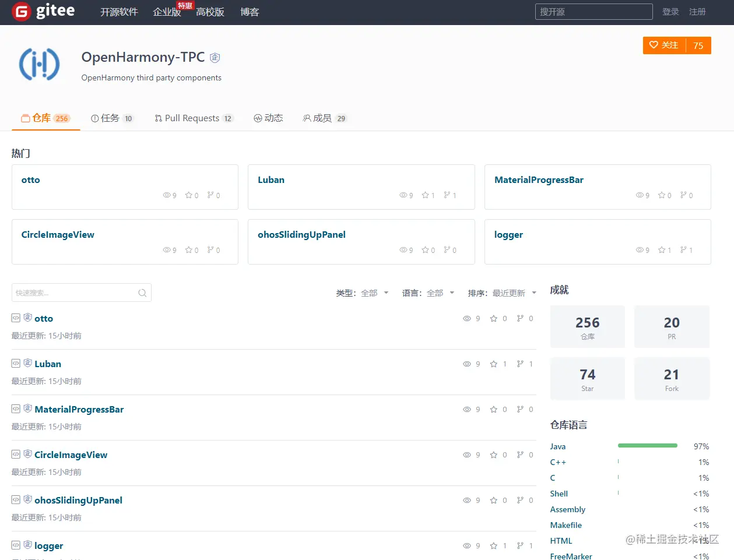This screenshot has width=734, height=560.
Task: Click the fork icon in Luban list row
Action: [x=520, y=364]
